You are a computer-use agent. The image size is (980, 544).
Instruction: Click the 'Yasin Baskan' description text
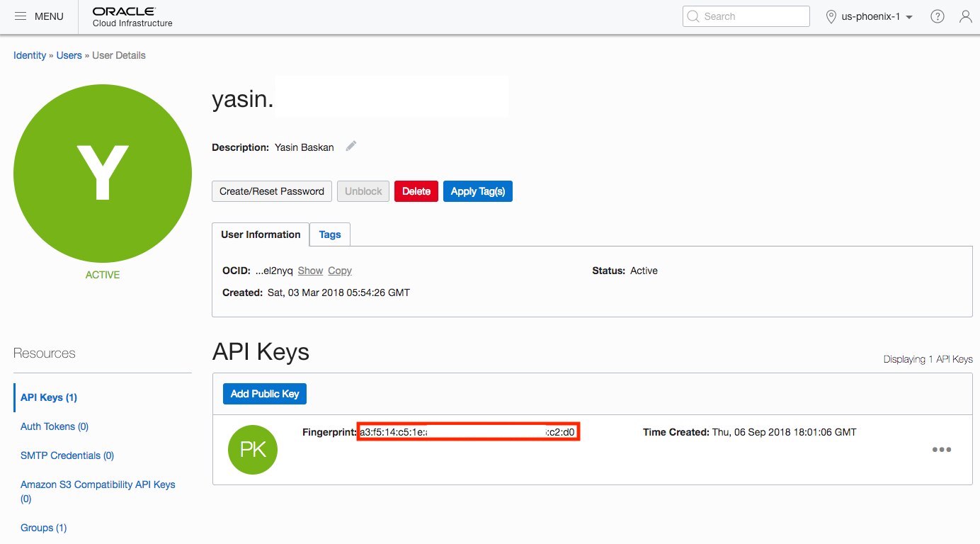click(x=305, y=147)
